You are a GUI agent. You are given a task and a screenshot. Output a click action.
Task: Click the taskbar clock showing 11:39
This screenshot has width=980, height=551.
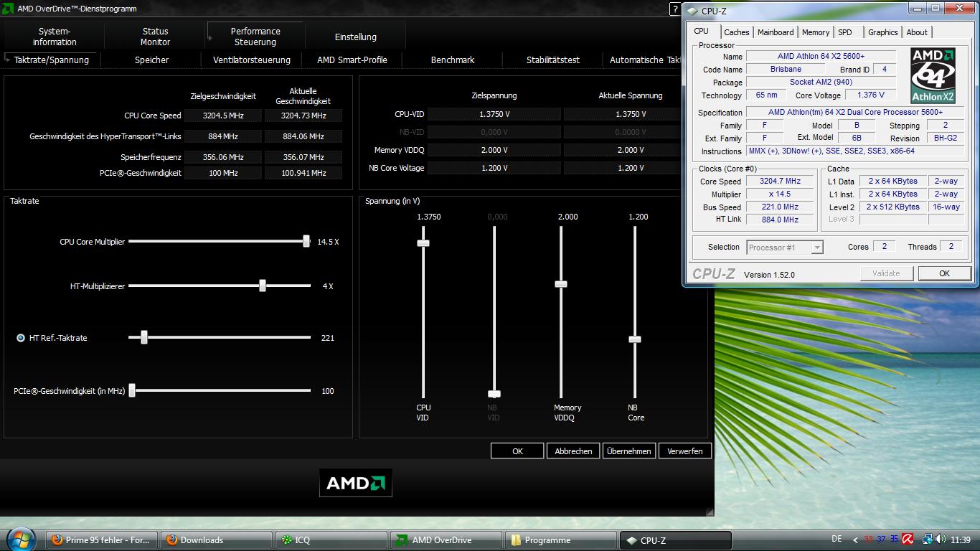pos(960,540)
